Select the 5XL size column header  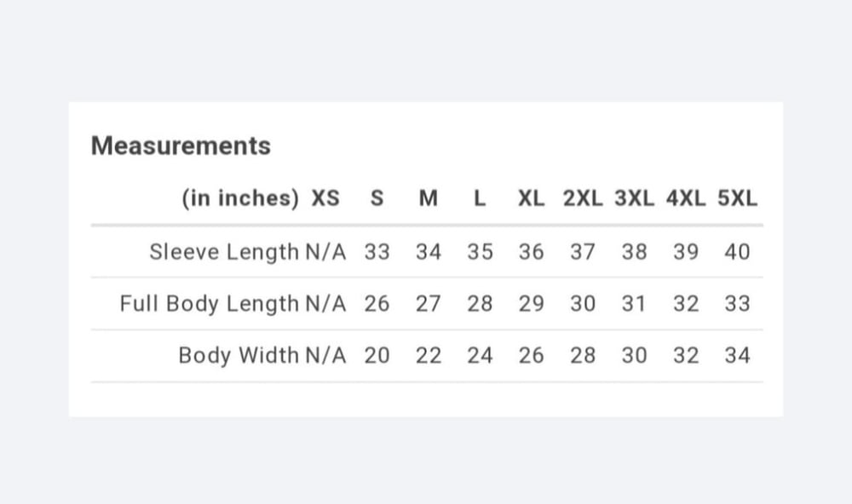coord(737,198)
